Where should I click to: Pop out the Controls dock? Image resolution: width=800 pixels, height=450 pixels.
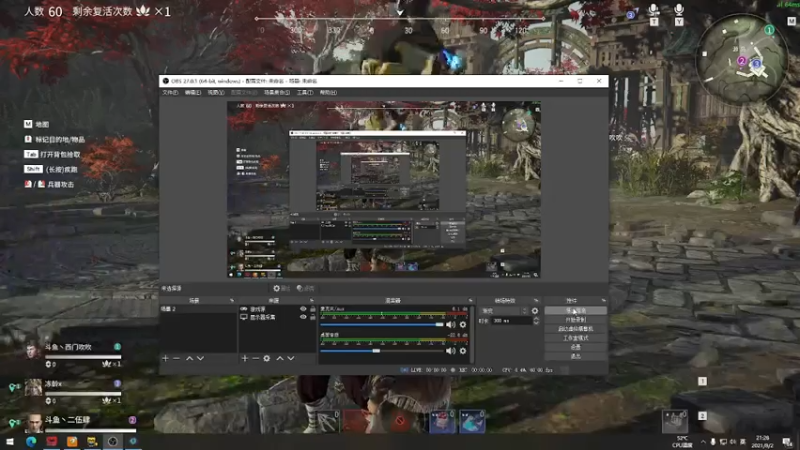click(x=604, y=301)
